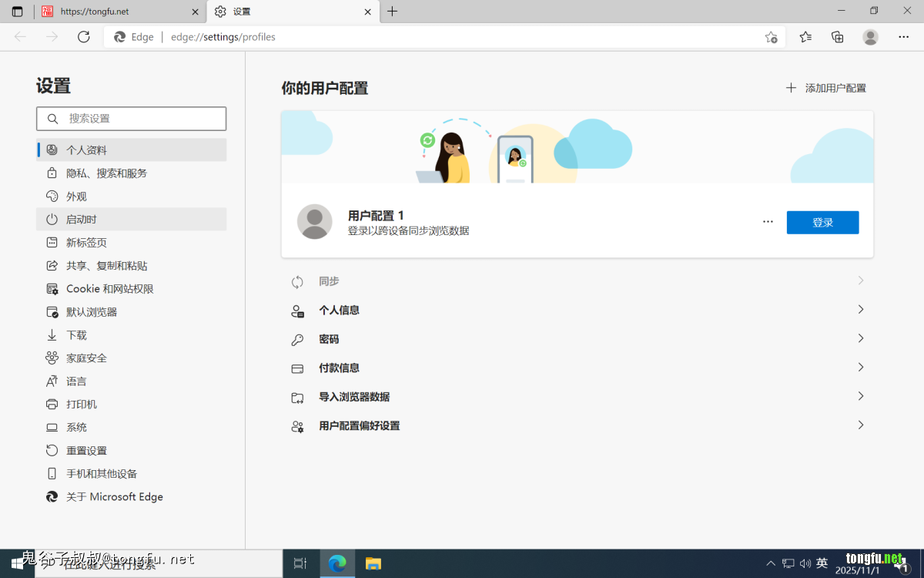The width and height of the screenshot is (924, 578).
Task: Click the profile avatar icon in toolbar
Action: tap(870, 37)
